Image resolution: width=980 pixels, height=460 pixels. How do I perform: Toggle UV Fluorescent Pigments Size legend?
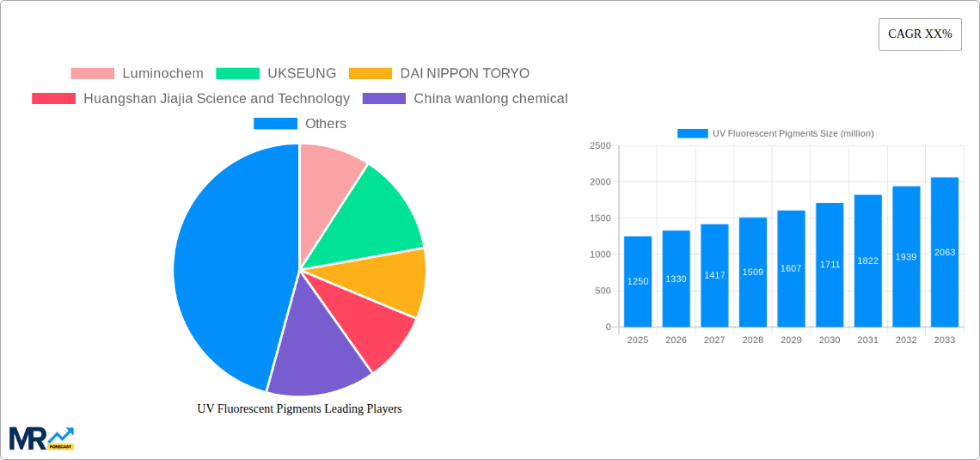pyautogui.click(x=775, y=133)
